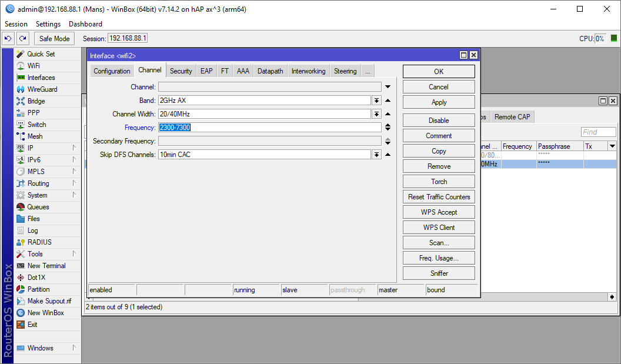This screenshot has width=621, height=364.
Task: Click the Find search box
Action: [x=599, y=132]
